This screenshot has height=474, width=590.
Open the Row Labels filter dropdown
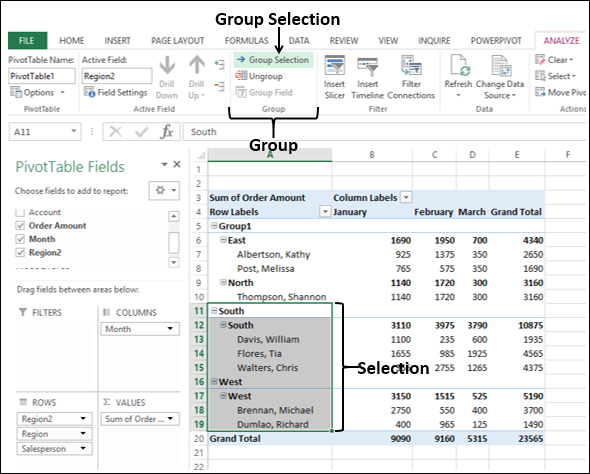pyautogui.click(x=325, y=212)
